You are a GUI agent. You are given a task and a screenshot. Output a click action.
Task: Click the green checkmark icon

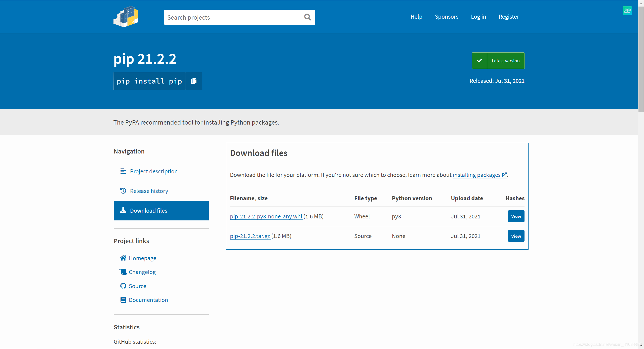(479, 61)
